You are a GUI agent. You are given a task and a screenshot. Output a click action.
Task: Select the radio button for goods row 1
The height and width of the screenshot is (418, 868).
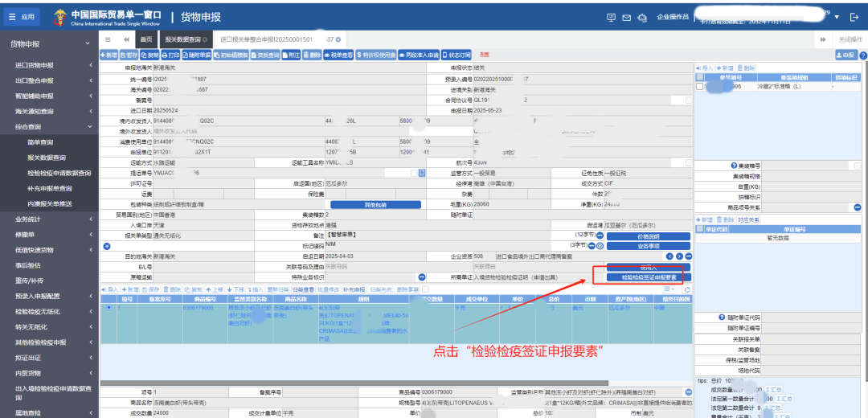(109, 308)
